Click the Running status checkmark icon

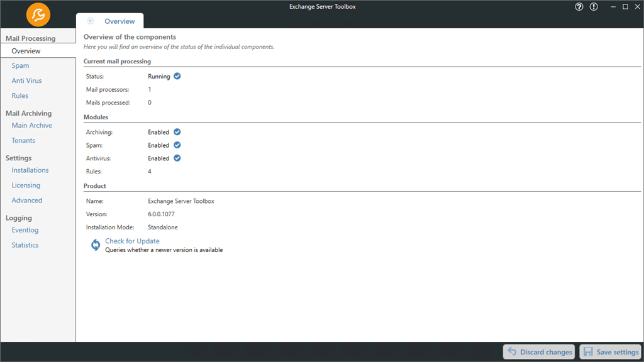click(177, 76)
